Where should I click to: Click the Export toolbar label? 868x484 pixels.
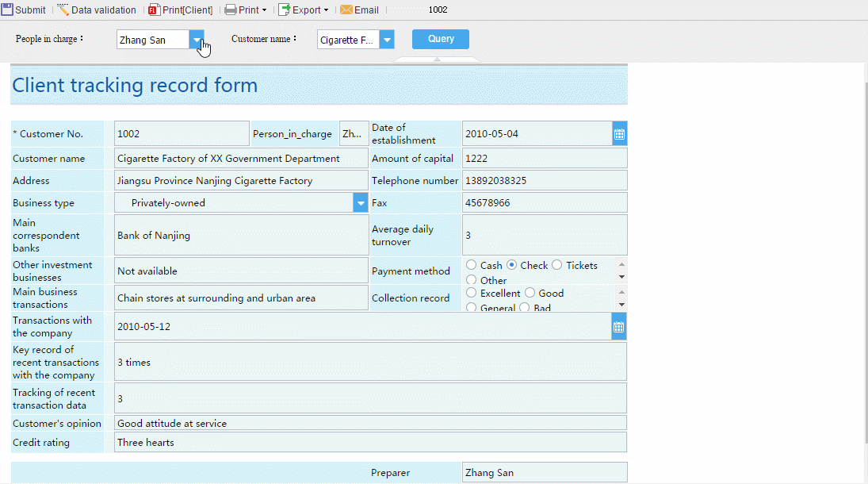pos(307,10)
